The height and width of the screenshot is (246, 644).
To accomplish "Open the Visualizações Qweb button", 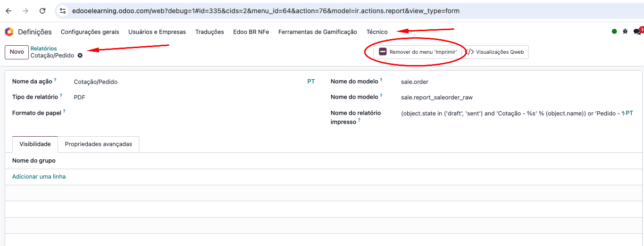I will coord(496,52).
